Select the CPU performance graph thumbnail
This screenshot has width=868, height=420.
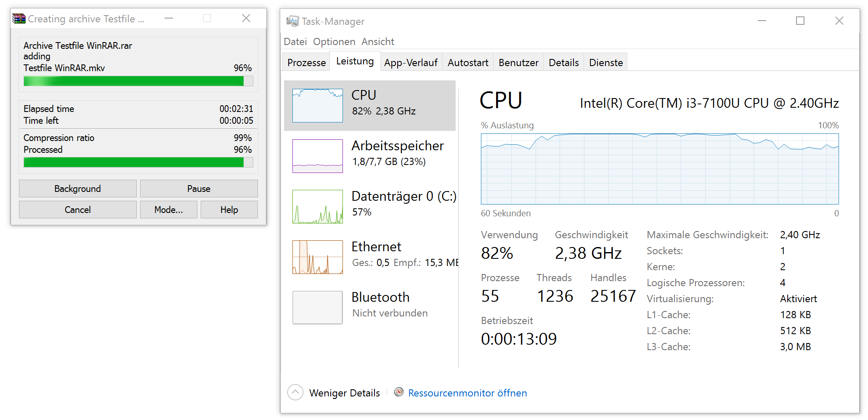click(x=318, y=106)
